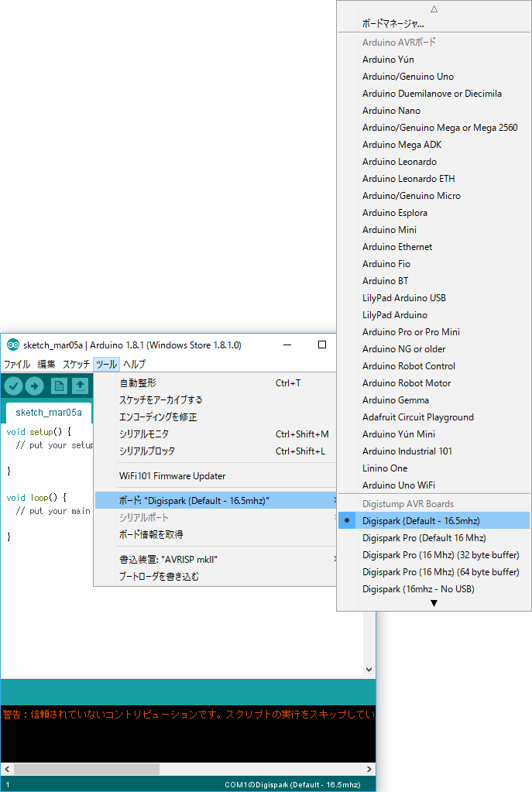
Task: Select Arduino Nano board
Action: pos(434,111)
